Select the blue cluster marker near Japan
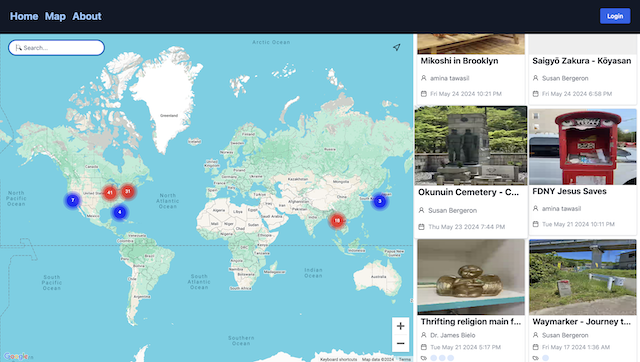 380,201
